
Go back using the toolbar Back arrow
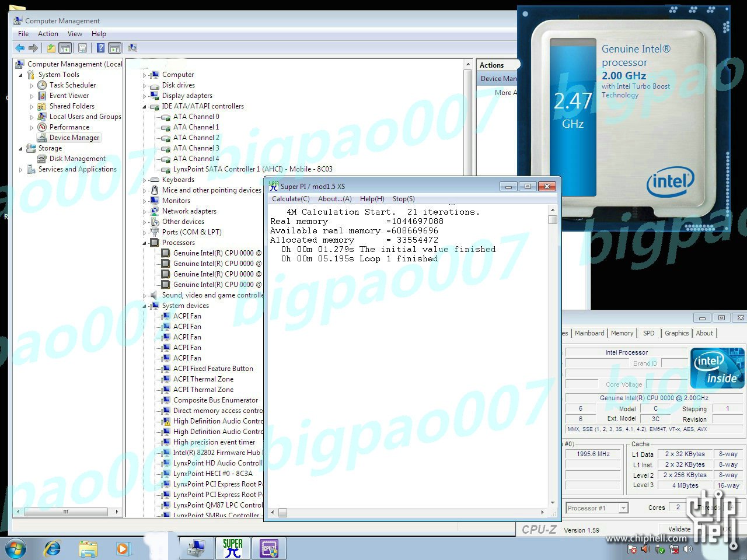pos(20,48)
